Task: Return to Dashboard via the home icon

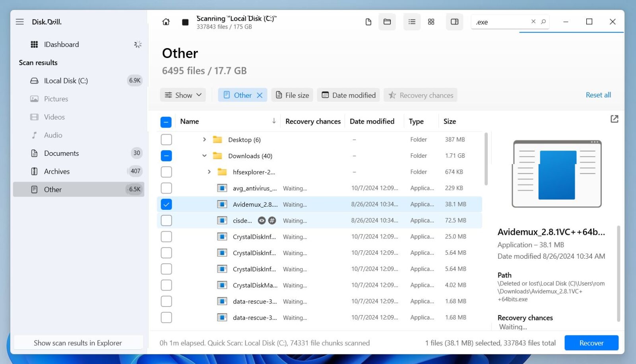Action: tap(166, 22)
